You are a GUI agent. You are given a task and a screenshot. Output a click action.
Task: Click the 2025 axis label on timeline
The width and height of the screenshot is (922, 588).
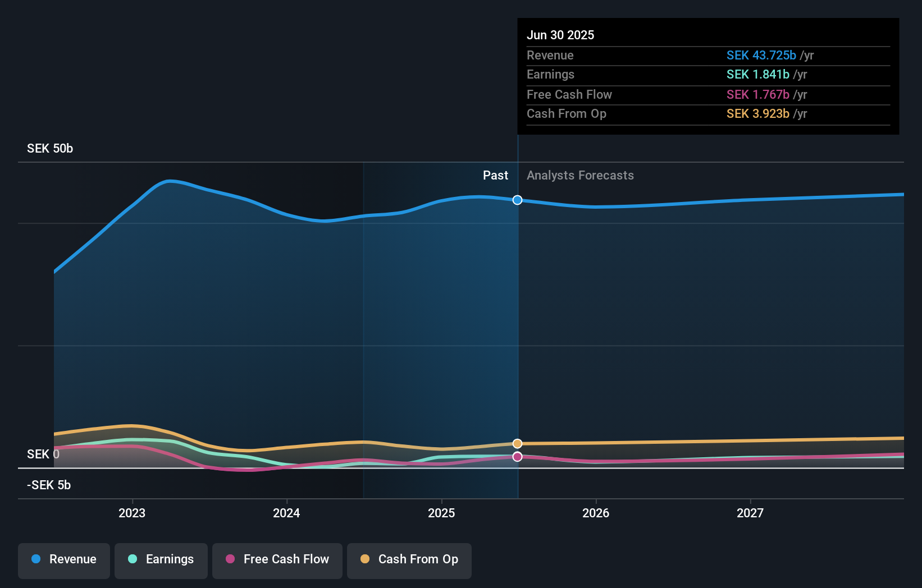coord(442,512)
